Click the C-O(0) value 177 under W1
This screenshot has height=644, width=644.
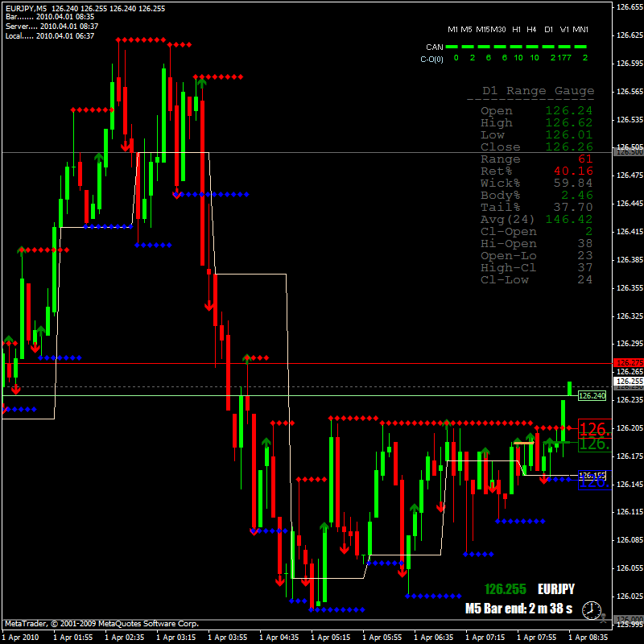(x=564, y=58)
